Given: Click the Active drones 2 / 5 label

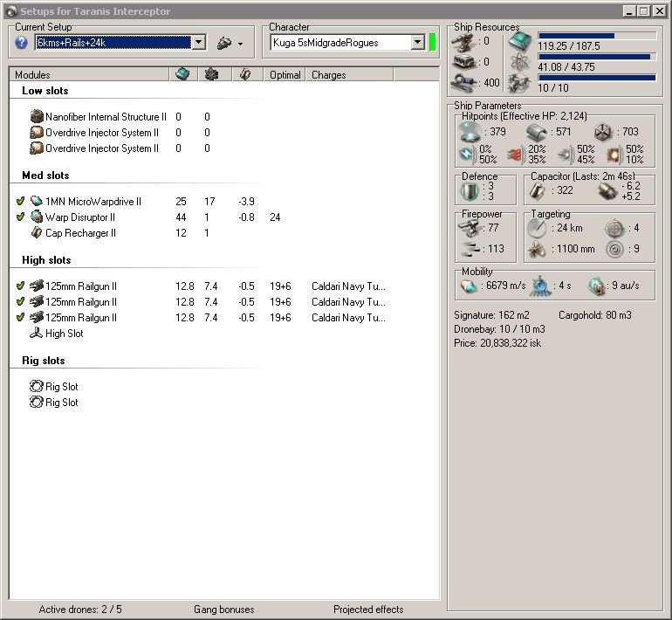Looking at the screenshot, I should [80, 610].
